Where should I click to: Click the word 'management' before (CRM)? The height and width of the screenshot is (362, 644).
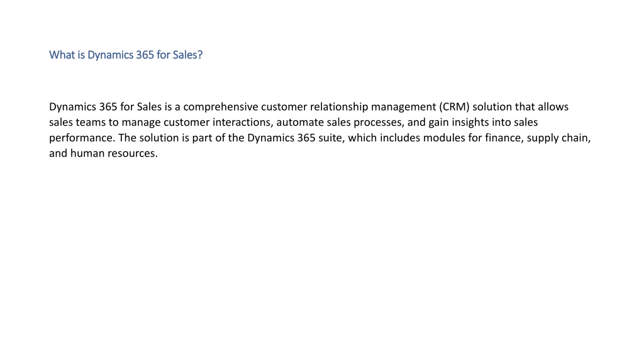(x=403, y=107)
